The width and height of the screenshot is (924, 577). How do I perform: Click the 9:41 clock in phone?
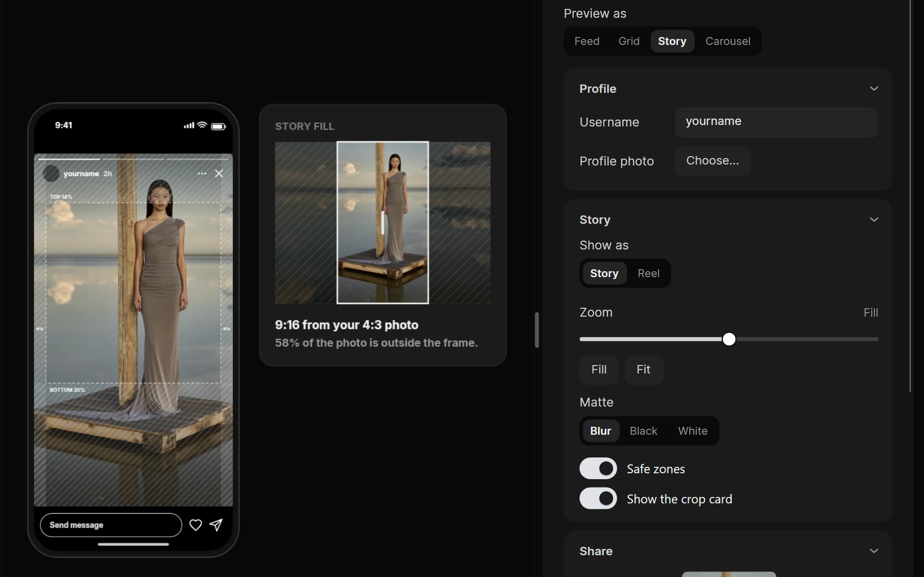[63, 125]
